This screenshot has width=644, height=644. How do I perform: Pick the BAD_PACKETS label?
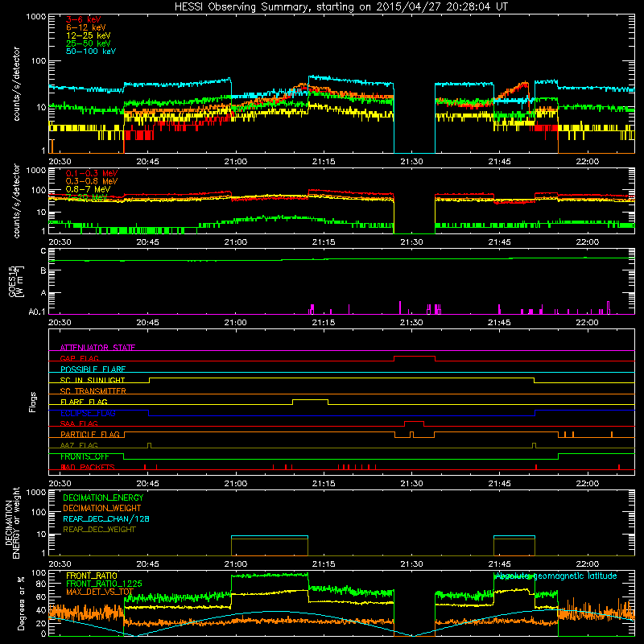pyautogui.click(x=88, y=467)
